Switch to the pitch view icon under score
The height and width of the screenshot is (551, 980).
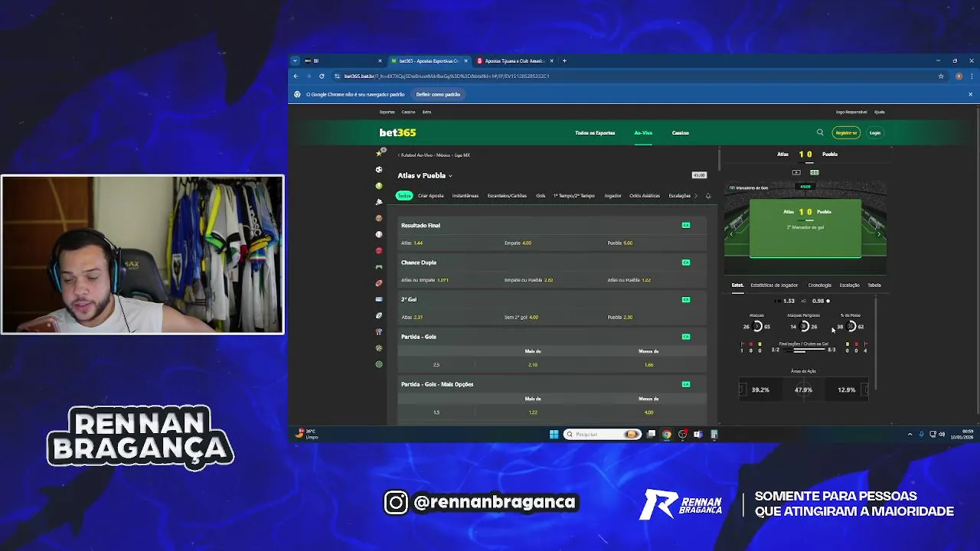click(x=814, y=172)
